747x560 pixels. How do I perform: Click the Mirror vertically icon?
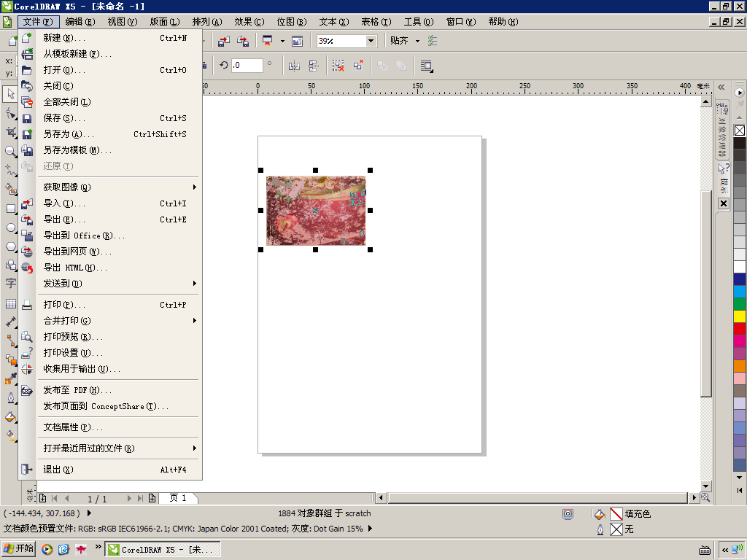(x=313, y=66)
